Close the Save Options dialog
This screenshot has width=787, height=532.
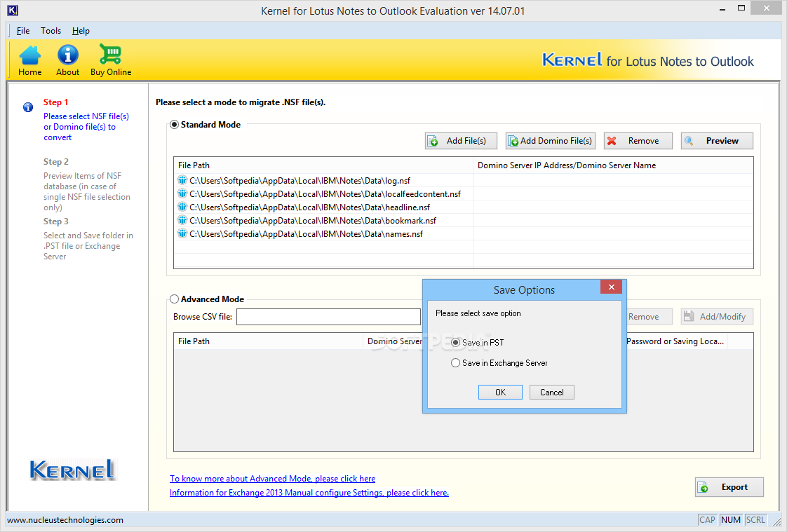tap(612, 287)
